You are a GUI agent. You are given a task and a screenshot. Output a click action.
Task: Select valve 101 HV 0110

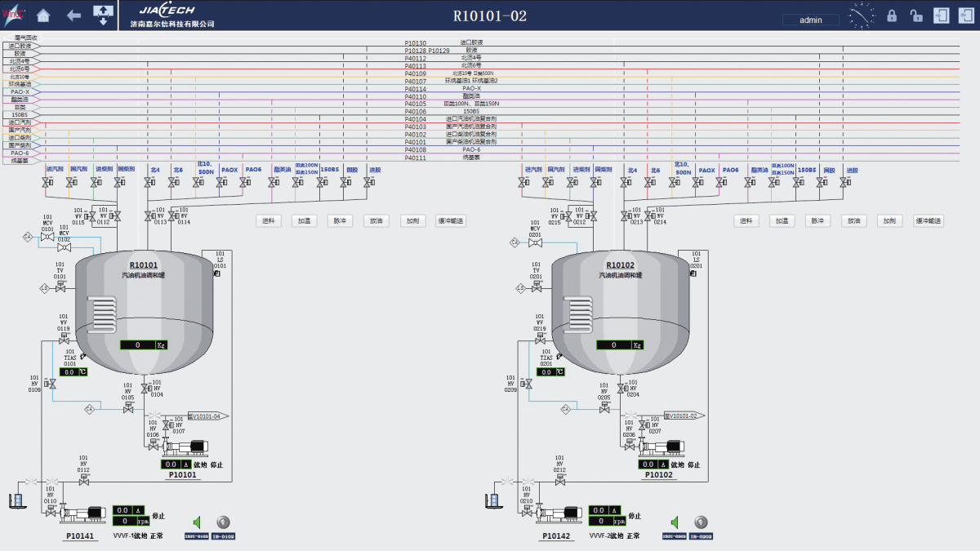pyautogui.click(x=51, y=511)
